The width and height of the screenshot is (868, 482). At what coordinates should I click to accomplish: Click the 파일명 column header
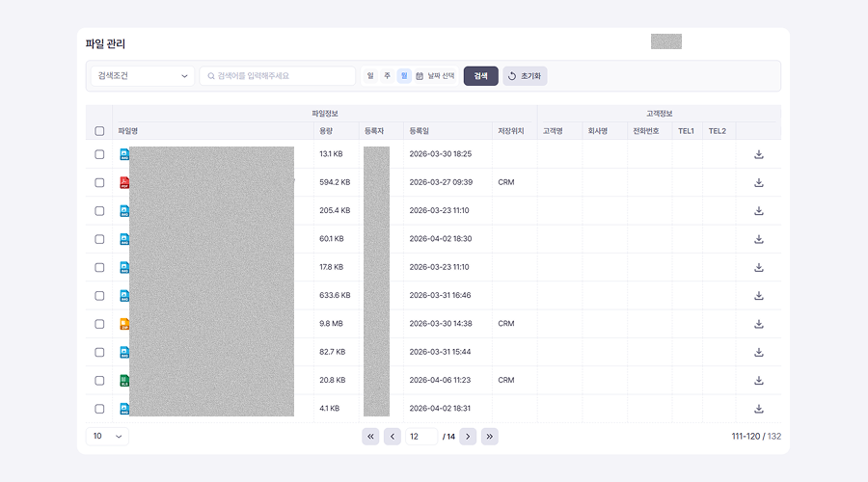(x=128, y=131)
